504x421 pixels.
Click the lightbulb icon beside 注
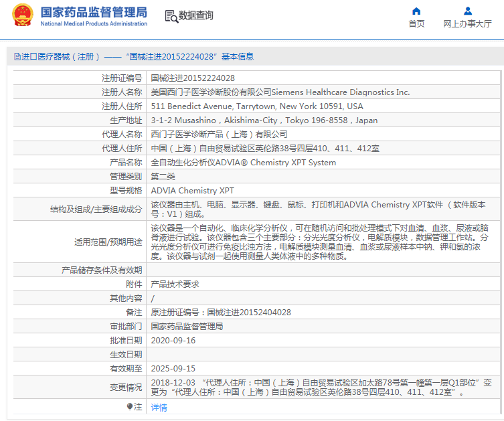pos(130,406)
